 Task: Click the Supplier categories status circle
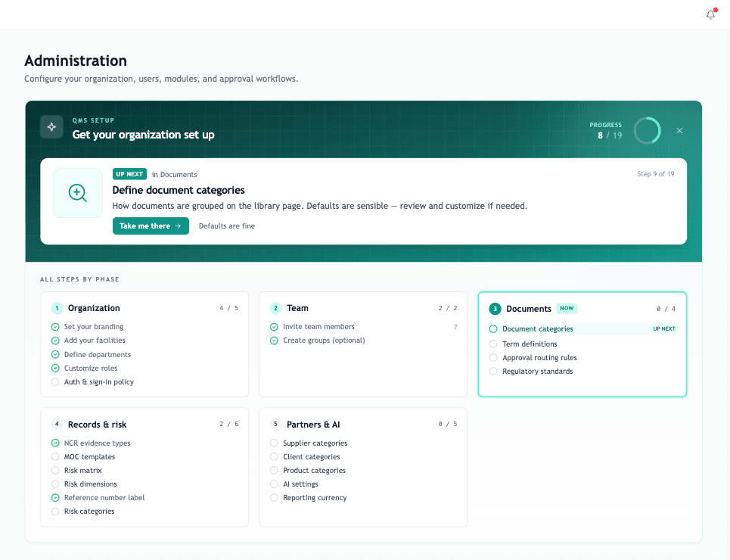pyautogui.click(x=274, y=443)
